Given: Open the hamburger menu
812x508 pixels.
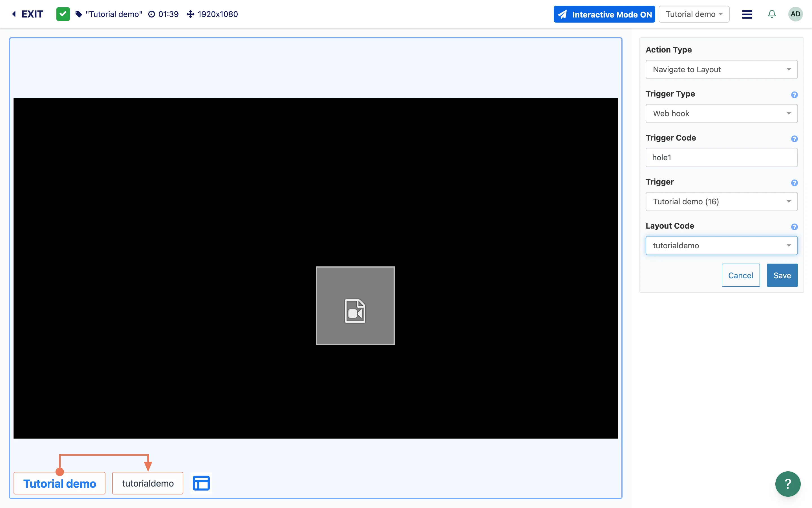Looking at the screenshot, I should [x=747, y=14].
